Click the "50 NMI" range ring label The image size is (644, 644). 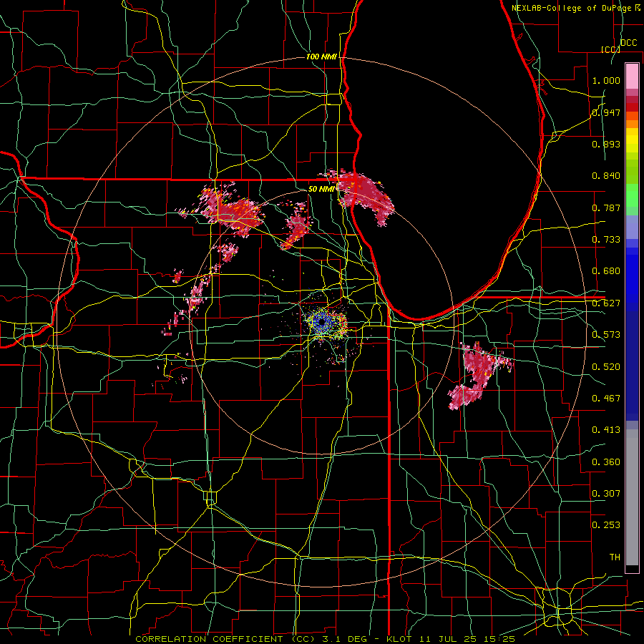[x=321, y=189]
